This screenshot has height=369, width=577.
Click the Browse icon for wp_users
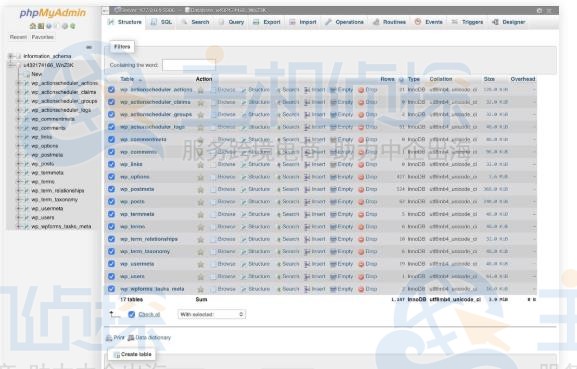click(x=213, y=277)
